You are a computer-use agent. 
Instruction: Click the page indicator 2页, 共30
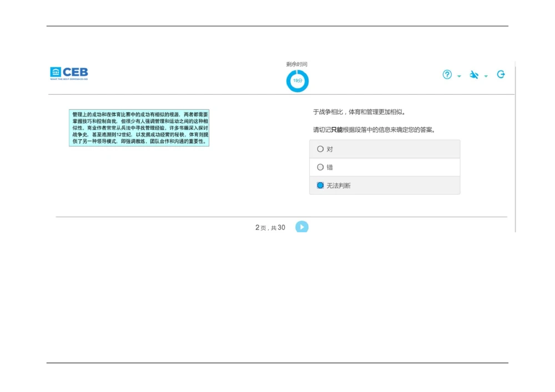(269, 227)
